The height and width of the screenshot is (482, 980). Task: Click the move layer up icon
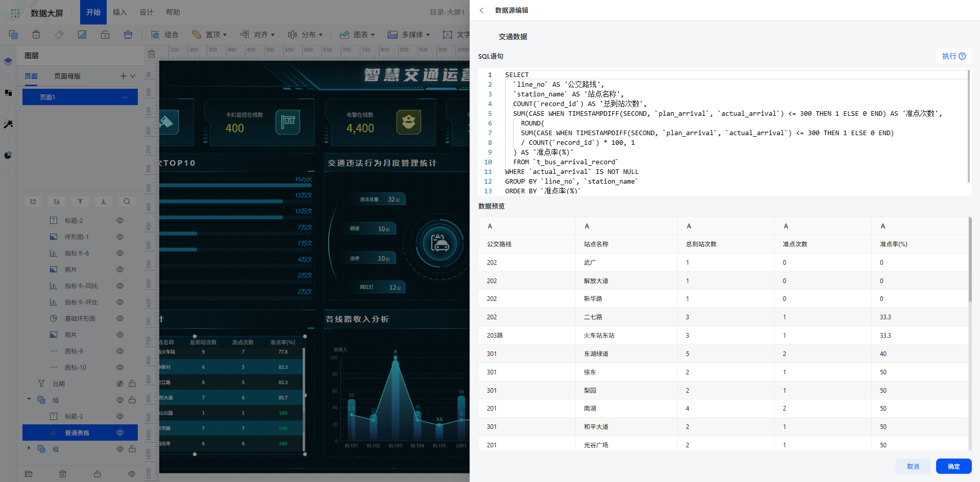(33, 201)
